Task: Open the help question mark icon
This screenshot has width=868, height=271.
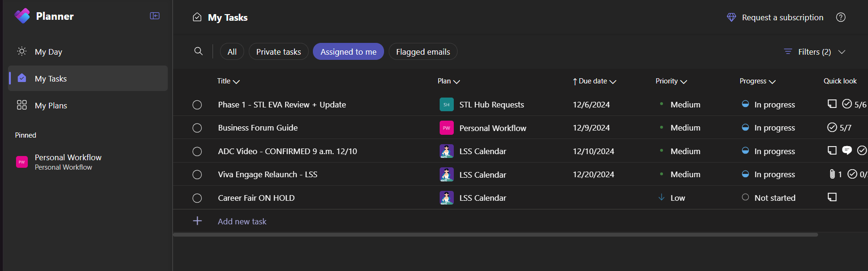Action: pos(841,17)
